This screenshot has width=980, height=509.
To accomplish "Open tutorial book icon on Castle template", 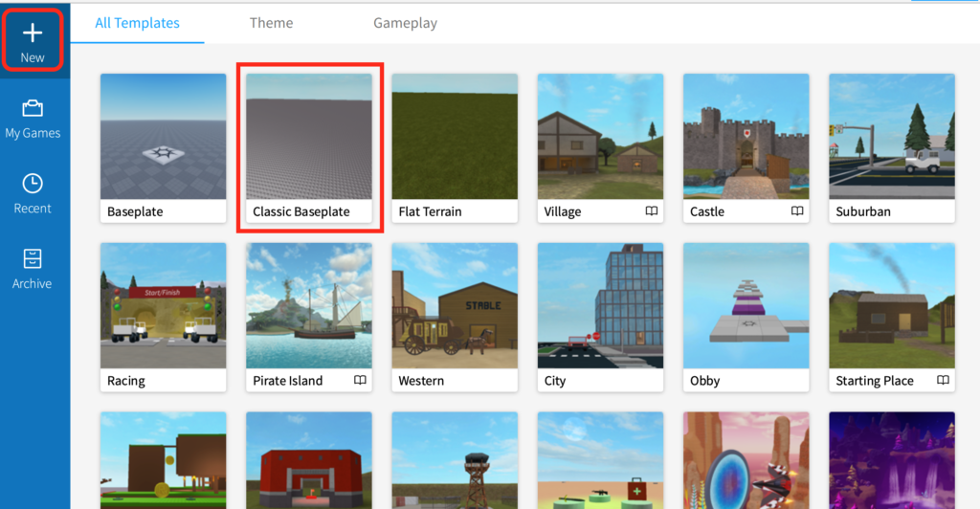I will tap(797, 211).
